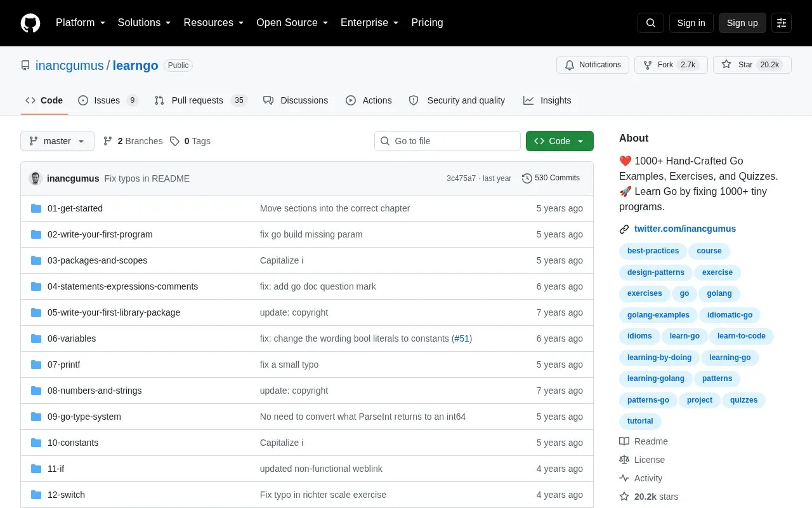812x508 pixels.
Task: Click the Go to file search field
Action: (x=447, y=141)
